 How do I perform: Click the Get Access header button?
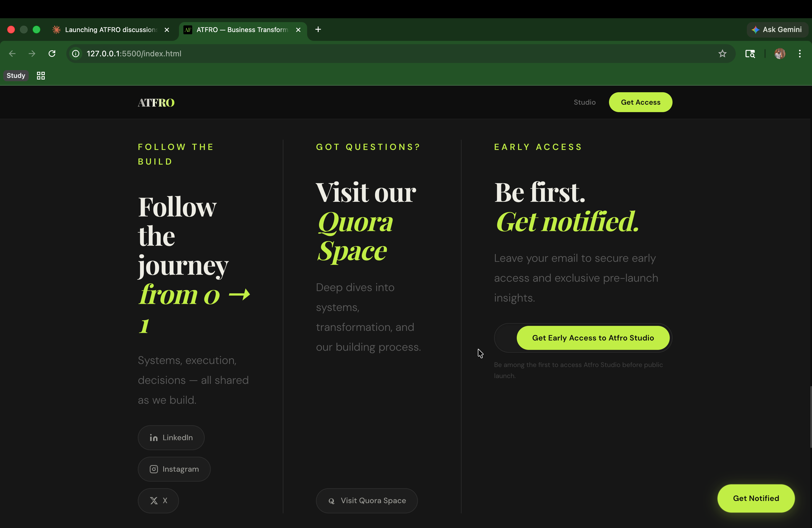click(x=640, y=102)
